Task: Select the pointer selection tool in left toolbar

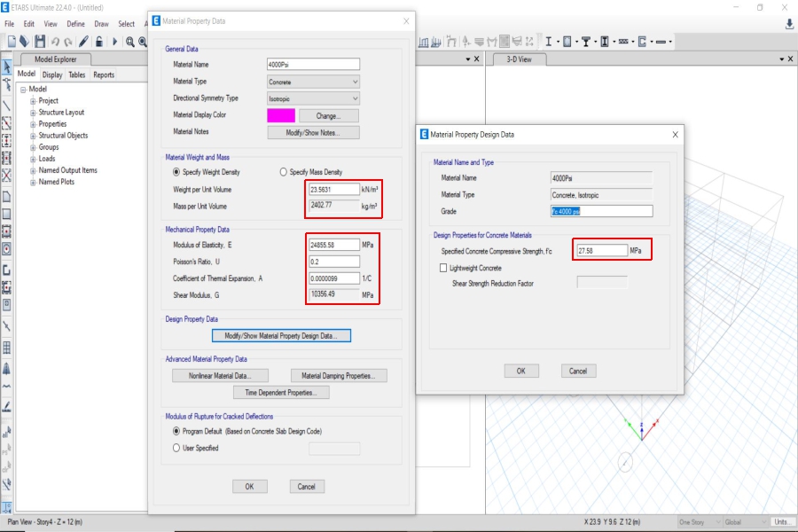Action: click(6, 66)
